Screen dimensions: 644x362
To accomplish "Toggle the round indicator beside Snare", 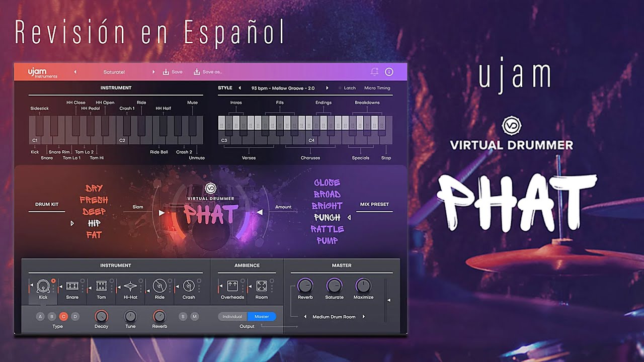I will tap(83, 281).
